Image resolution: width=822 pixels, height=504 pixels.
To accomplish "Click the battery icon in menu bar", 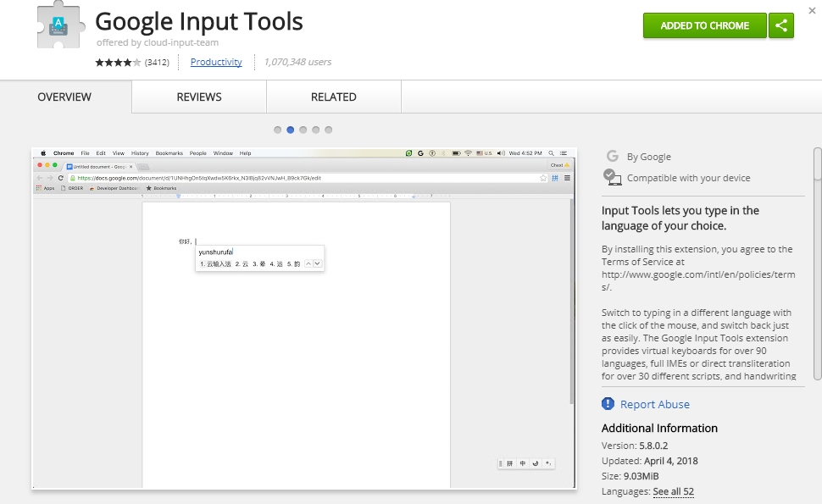I will (456, 153).
